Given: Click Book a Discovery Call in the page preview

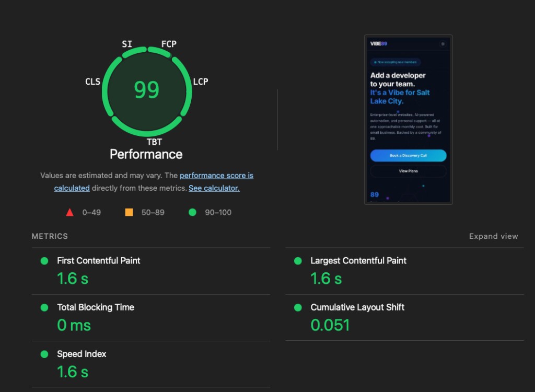Looking at the screenshot, I should [x=408, y=156].
